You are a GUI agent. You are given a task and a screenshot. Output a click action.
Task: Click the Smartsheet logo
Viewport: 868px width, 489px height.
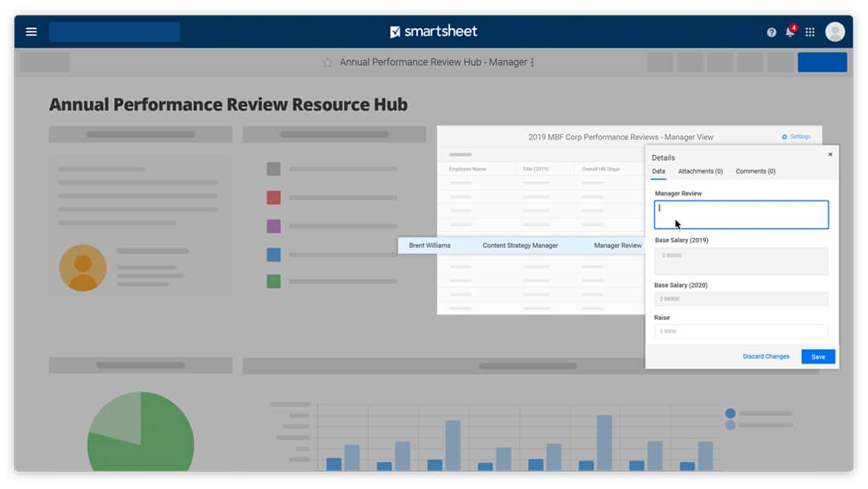(433, 31)
